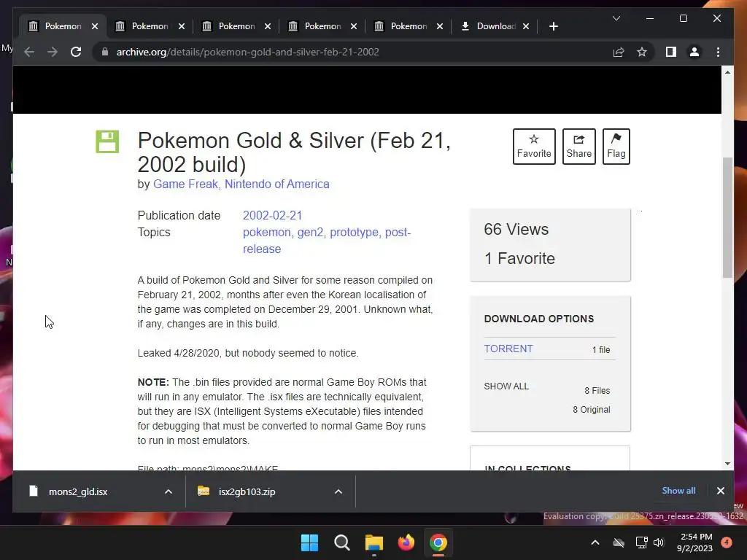
Task: Close the downloads shelf
Action: 720,491
